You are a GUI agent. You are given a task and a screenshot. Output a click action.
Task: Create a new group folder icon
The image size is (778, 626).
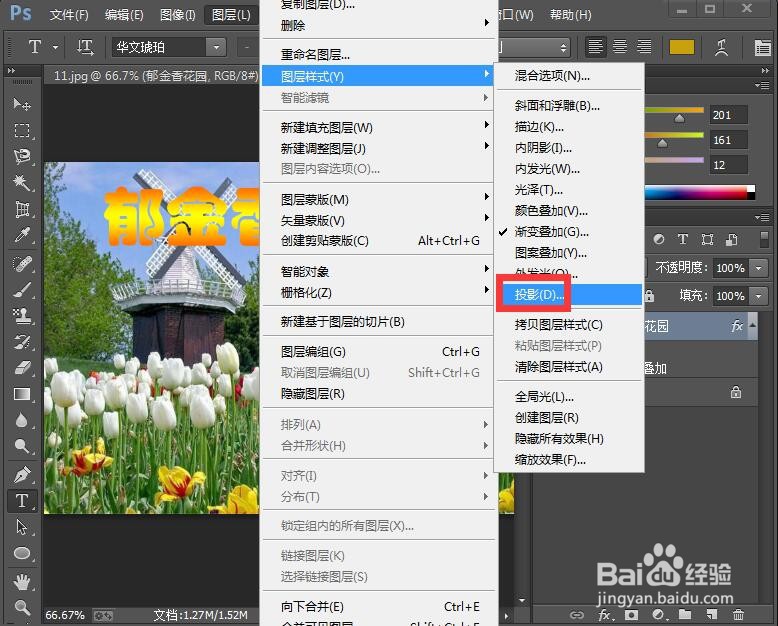click(685, 615)
